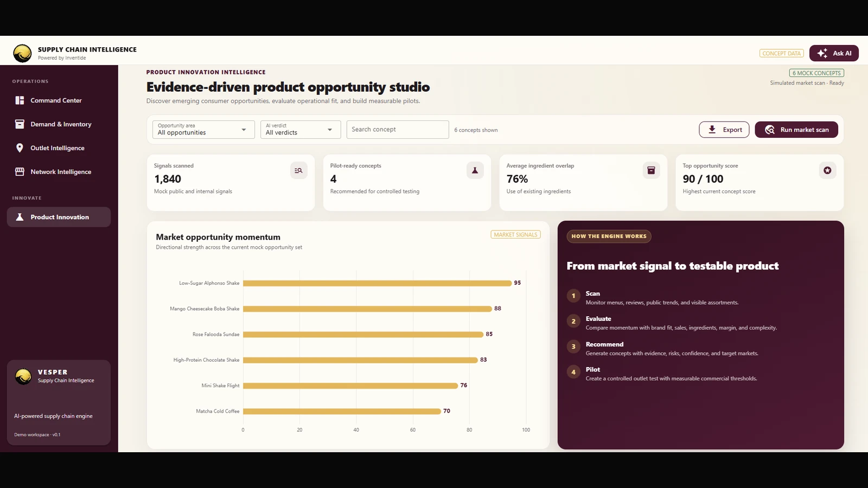Click the "76%" ingredient overlap value

click(x=517, y=179)
